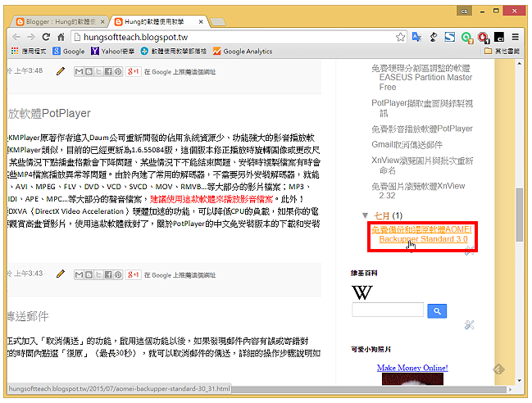
Task: Open the free PotPlayer player archive link
Action: click(421, 129)
